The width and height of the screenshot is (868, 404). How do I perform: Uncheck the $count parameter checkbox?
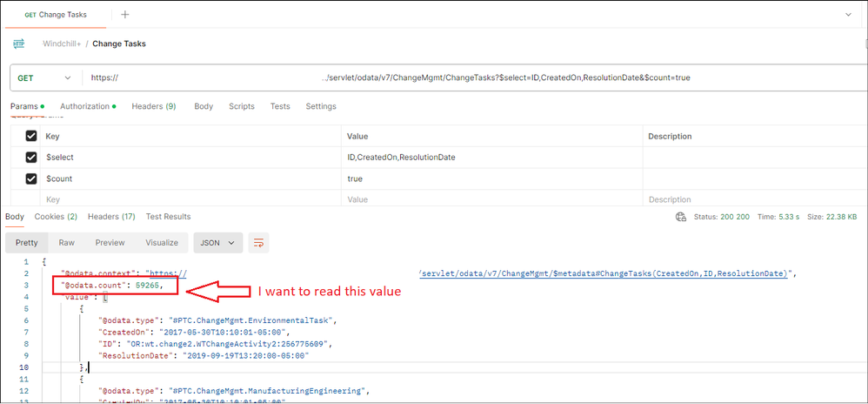(31, 179)
